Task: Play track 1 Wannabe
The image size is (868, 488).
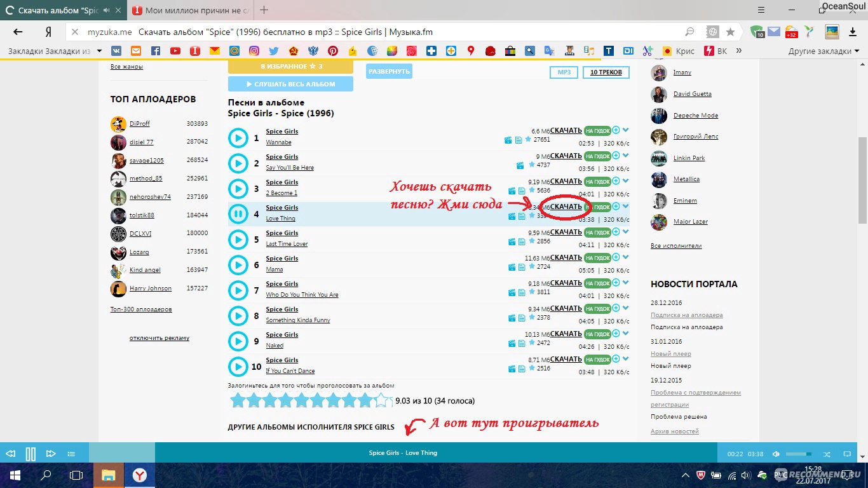Action: click(x=238, y=138)
